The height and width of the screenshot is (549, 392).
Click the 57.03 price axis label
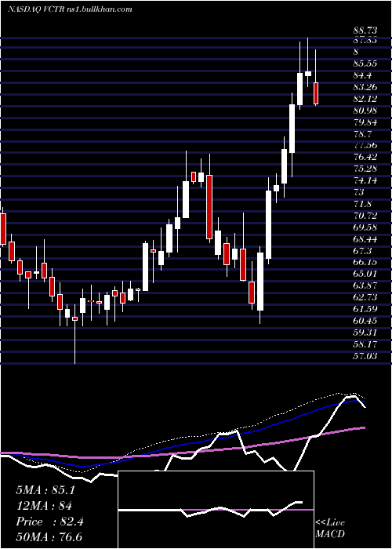(365, 356)
